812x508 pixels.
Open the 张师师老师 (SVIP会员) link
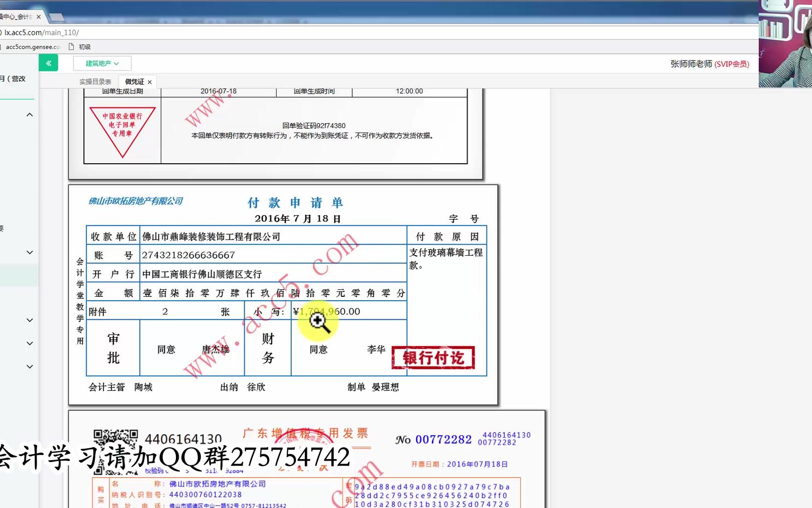click(708, 64)
